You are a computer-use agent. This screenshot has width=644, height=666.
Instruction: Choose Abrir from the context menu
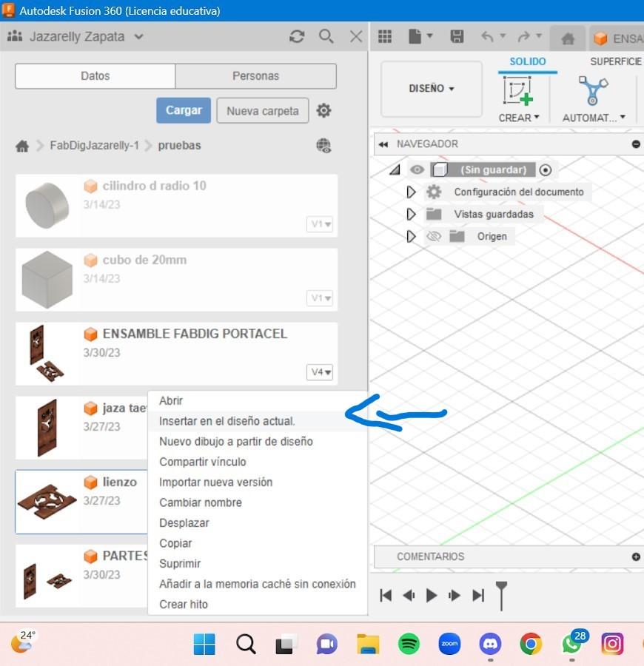pos(258,400)
